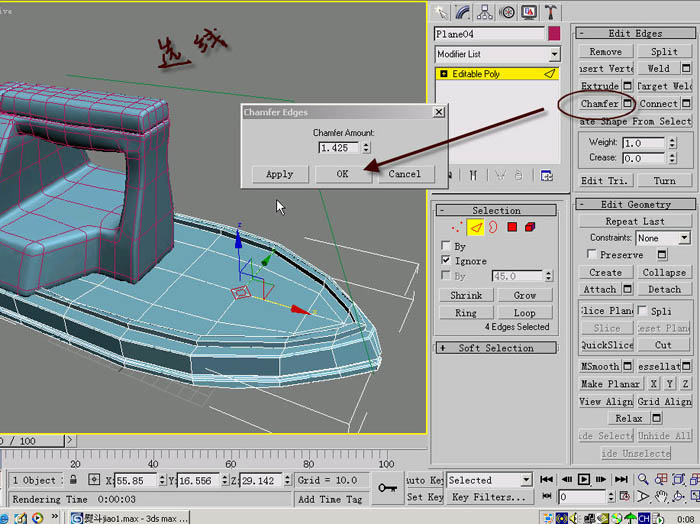Open the Utilities hammer tab
The width and height of the screenshot is (700, 524).
(550, 12)
